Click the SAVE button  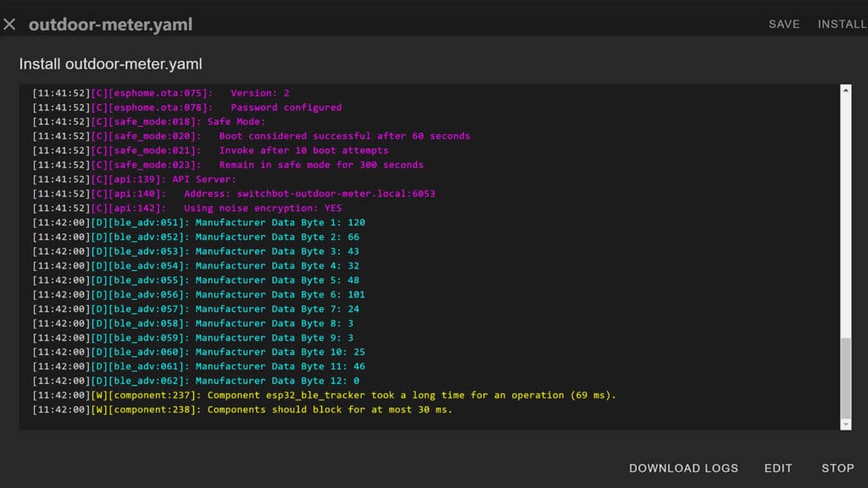coord(784,25)
